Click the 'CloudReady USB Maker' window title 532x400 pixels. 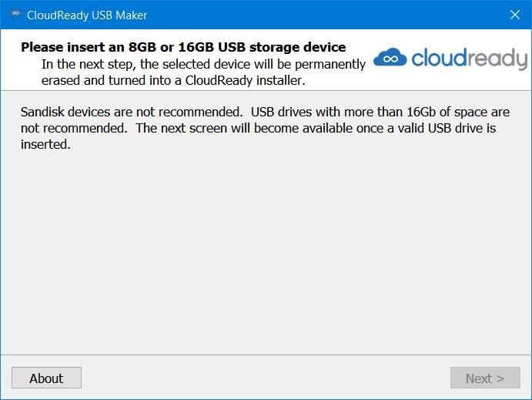(87, 15)
